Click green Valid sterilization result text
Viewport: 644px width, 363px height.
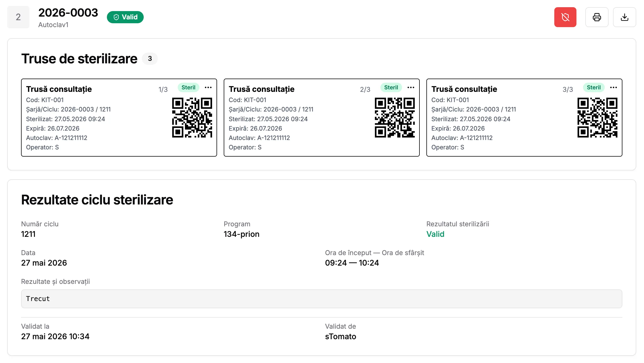coord(435,234)
